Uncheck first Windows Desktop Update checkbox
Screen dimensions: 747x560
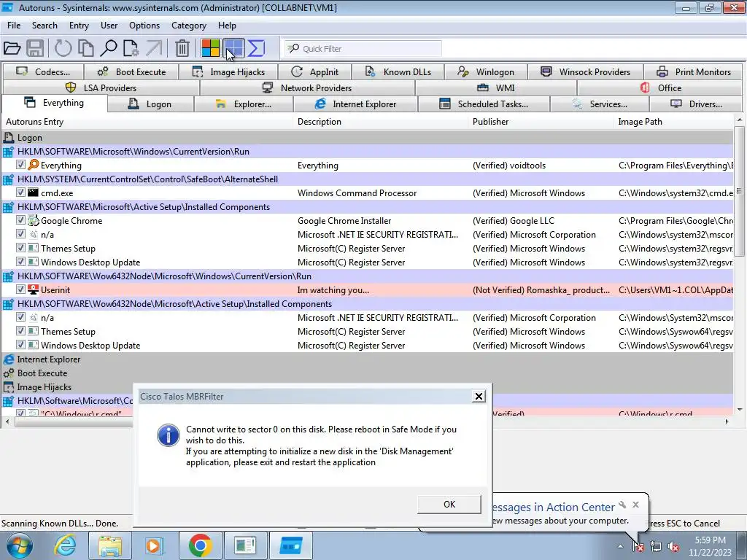click(x=20, y=261)
